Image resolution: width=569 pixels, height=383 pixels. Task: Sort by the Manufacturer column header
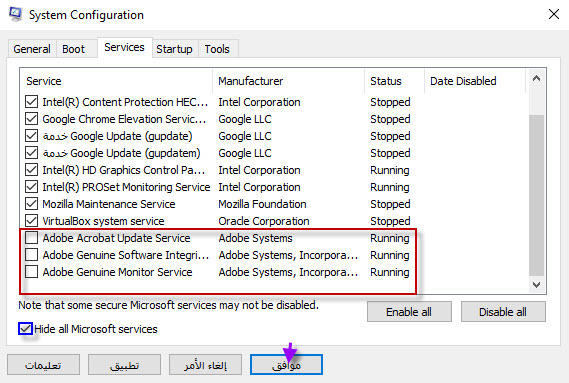point(289,81)
